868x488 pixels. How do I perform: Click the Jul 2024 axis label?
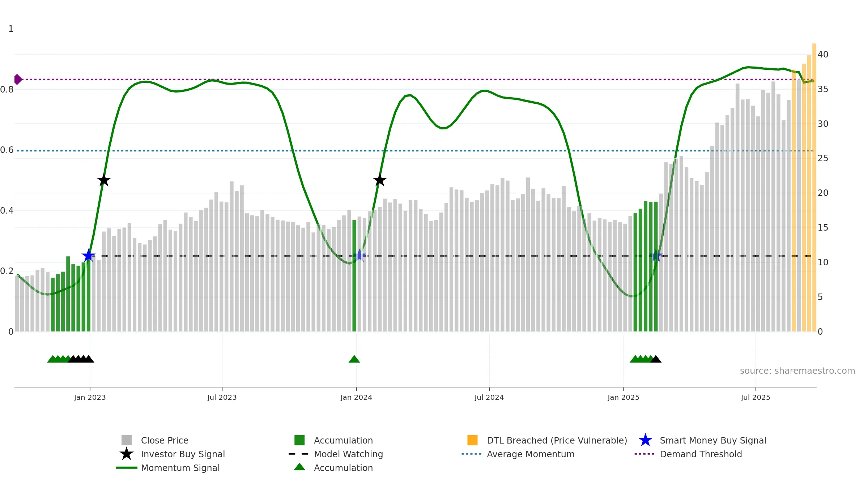(x=489, y=397)
